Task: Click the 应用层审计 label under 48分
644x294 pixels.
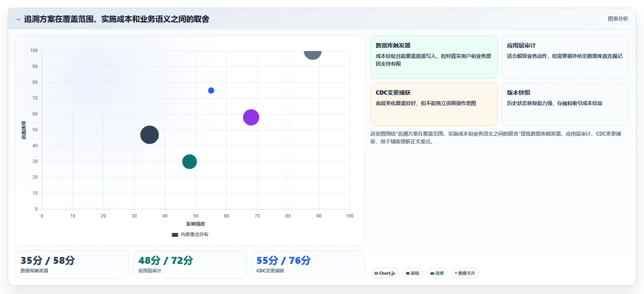Action: point(150,271)
